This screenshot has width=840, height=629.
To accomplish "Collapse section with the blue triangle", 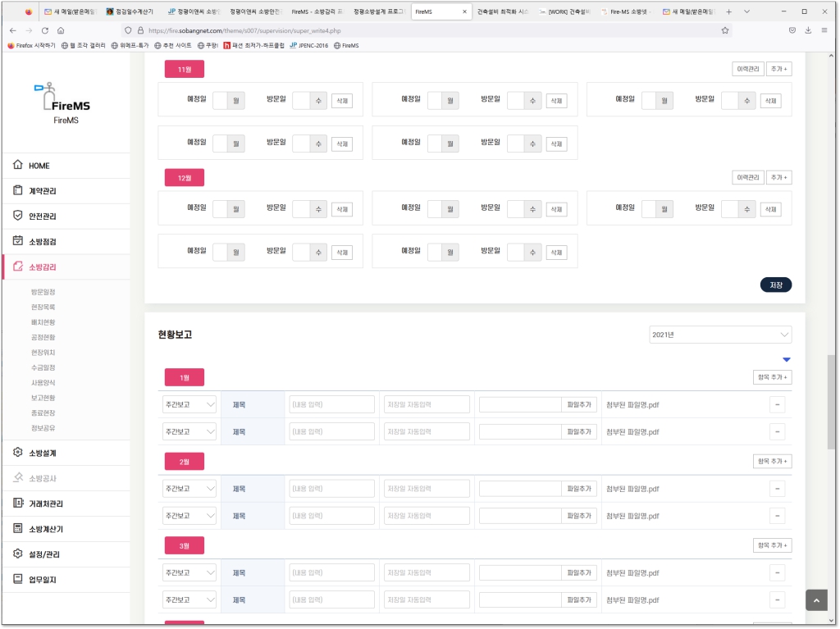I will tap(786, 360).
